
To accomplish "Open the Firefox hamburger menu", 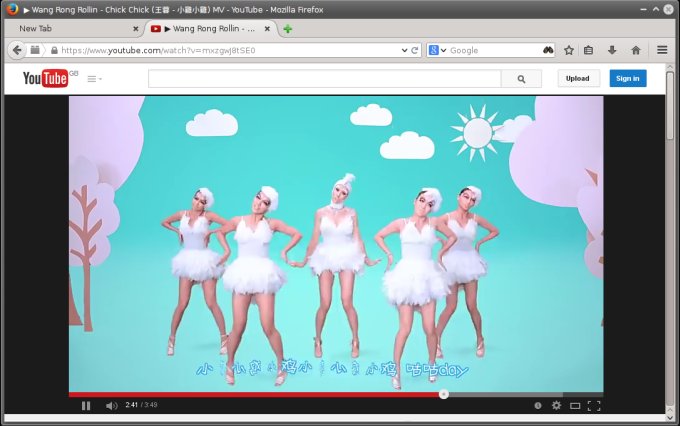I will (662, 50).
